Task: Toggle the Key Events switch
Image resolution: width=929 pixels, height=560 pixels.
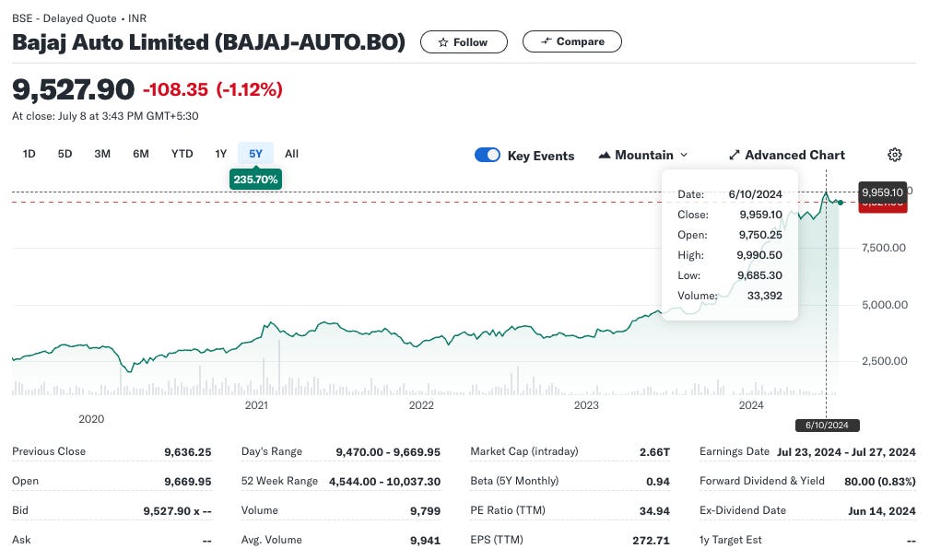Action: tap(488, 155)
